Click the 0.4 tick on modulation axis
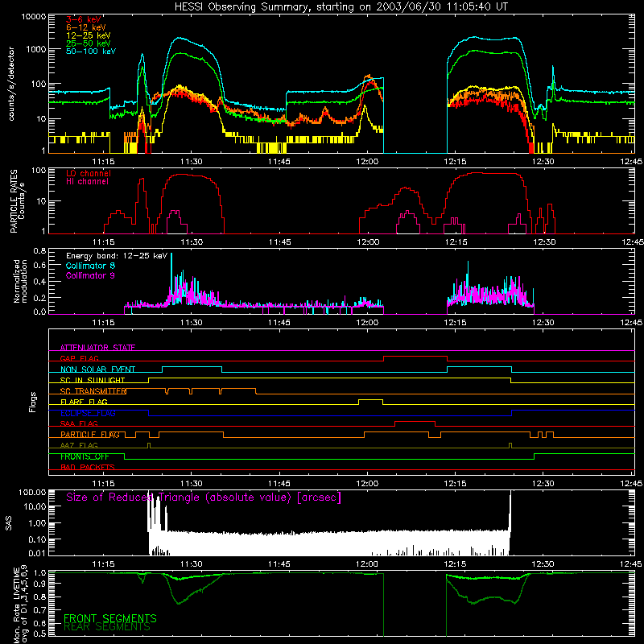The height and width of the screenshot is (644, 644). [x=39, y=282]
